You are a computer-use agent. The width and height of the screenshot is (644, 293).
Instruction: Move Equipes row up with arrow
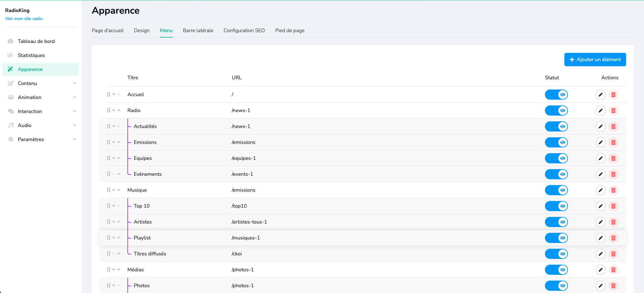click(x=119, y=158)
